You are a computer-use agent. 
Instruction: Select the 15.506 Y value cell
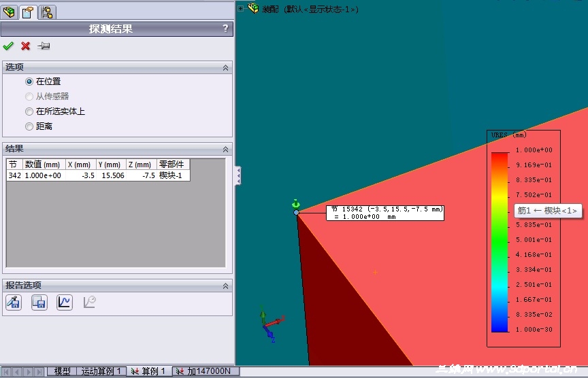click(x=111, y=175)
